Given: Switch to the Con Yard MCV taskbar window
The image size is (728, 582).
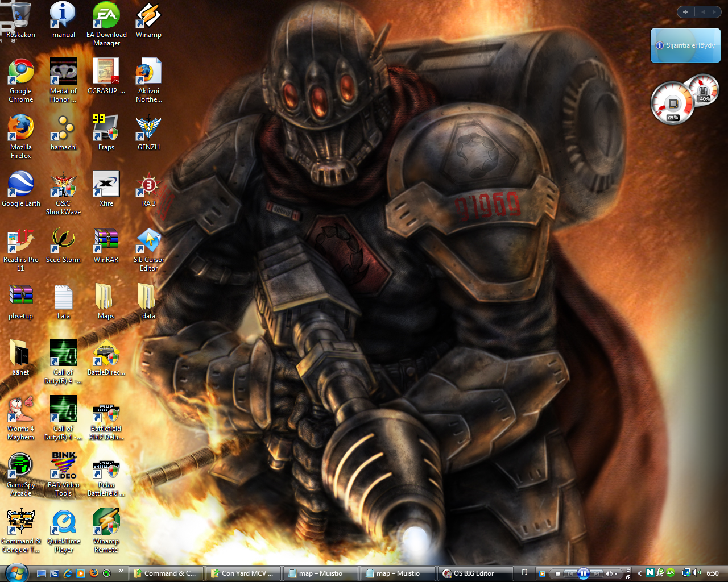Looking at the screenshot, I should tap(243, 573).
